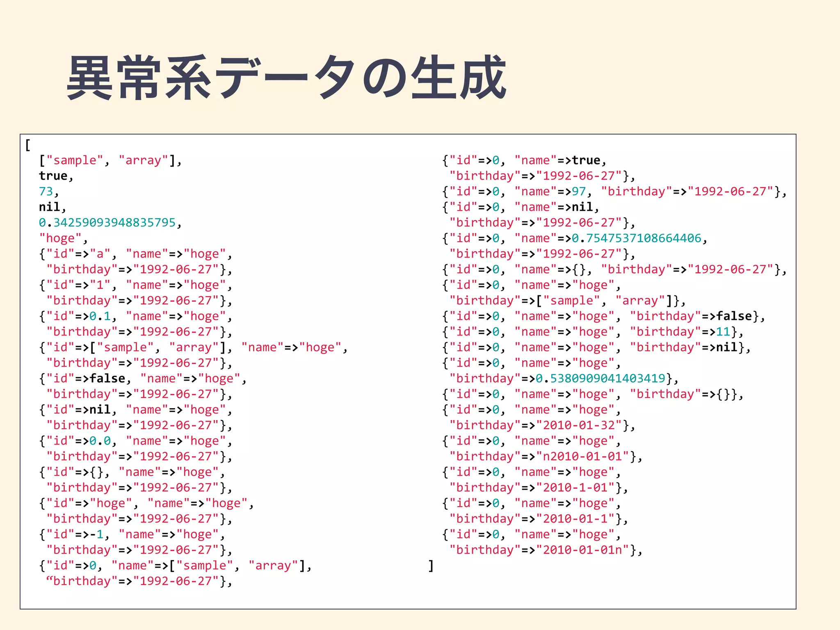Click the line with "name"=>nil

[521, 207]
